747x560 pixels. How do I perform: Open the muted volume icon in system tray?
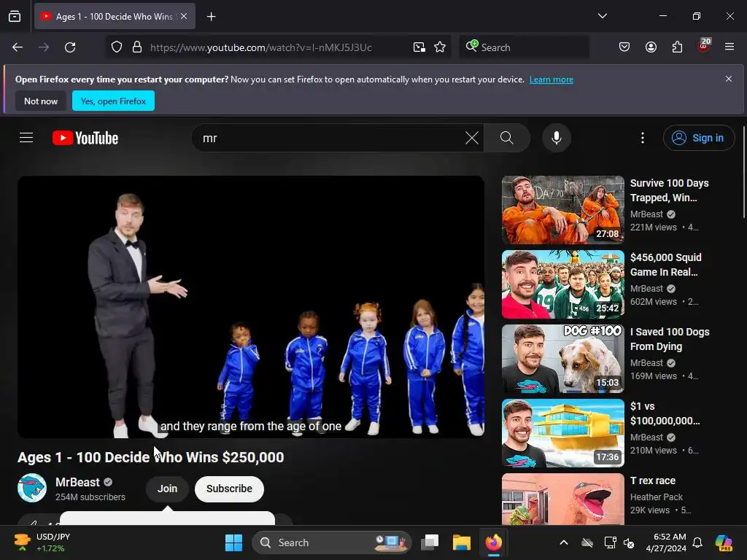click(x=629, y=542)
